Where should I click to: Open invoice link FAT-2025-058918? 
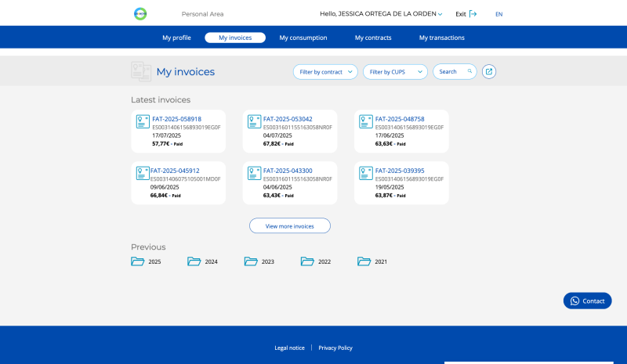pos(177,119)
